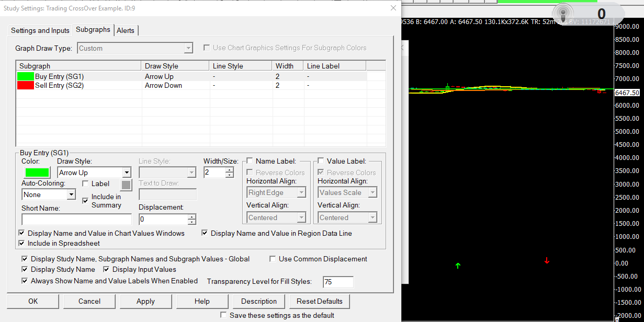644x322 pixels.
Task: Click the microphone speaker overlay icon
Action: [x=563, y=14]
